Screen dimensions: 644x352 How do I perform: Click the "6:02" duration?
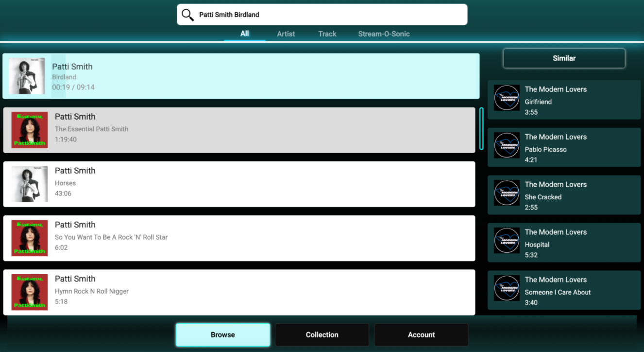click(x=61, y=247)
